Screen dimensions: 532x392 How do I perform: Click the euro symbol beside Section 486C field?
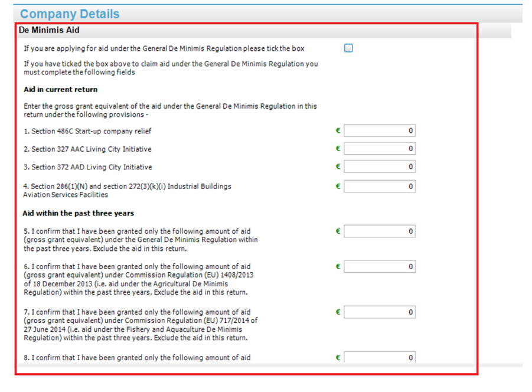(338, 130)
